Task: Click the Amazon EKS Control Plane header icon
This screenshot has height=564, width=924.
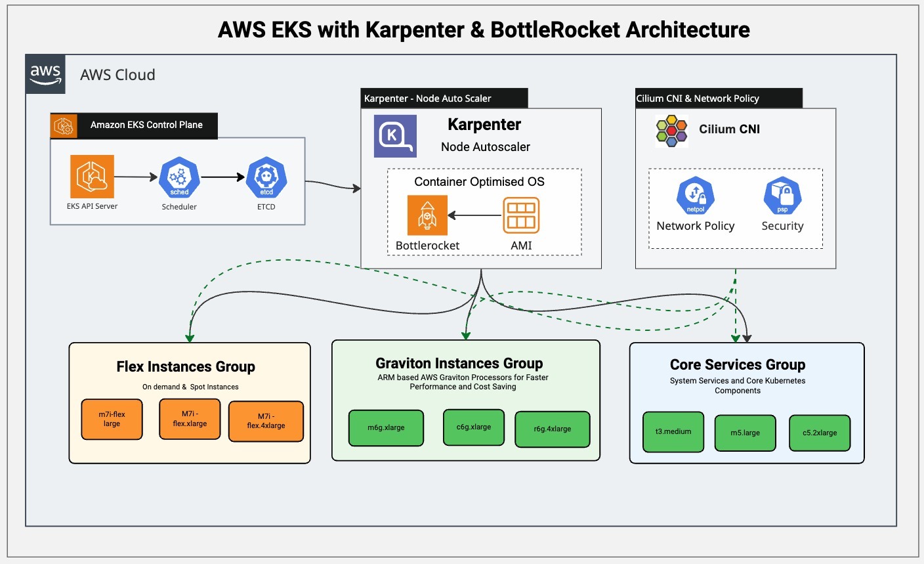Action: [x=64, y=125]
